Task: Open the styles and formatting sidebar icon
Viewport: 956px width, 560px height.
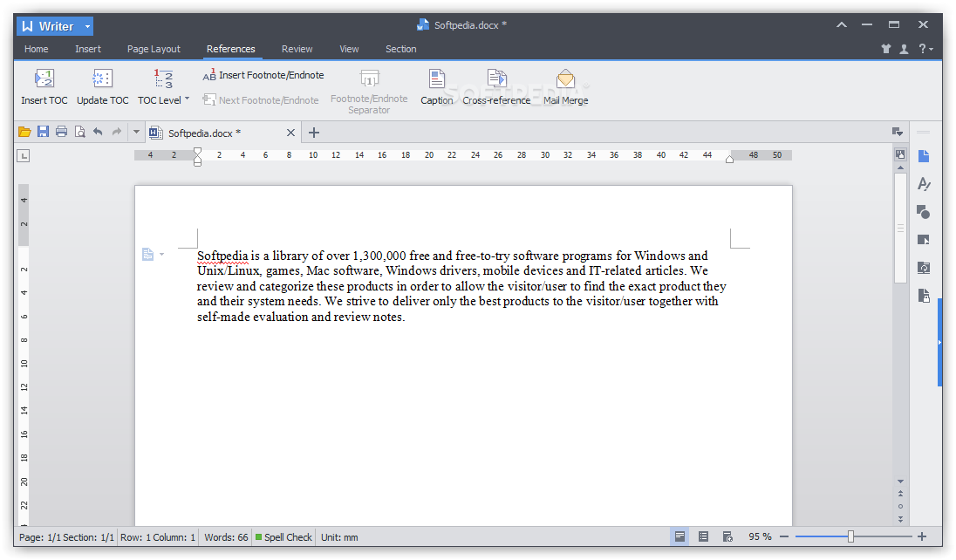Action: pyautogui.click(x=924, y=184)
